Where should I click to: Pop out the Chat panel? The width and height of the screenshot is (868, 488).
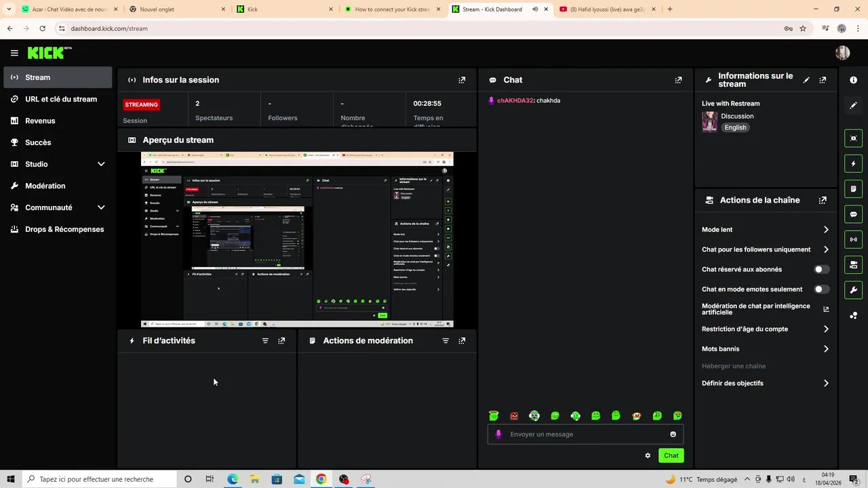click(x=678, y=80)
